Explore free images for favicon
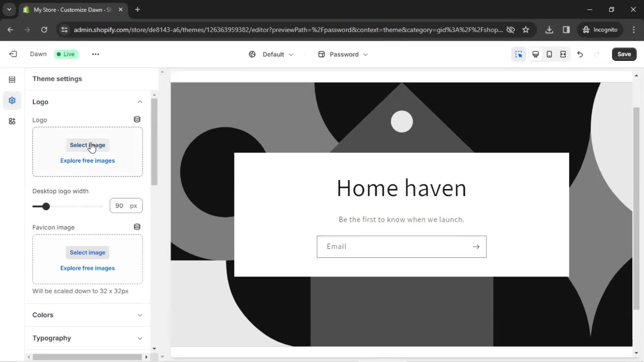The width and height of the screenshot is (644, 362). 88,268
